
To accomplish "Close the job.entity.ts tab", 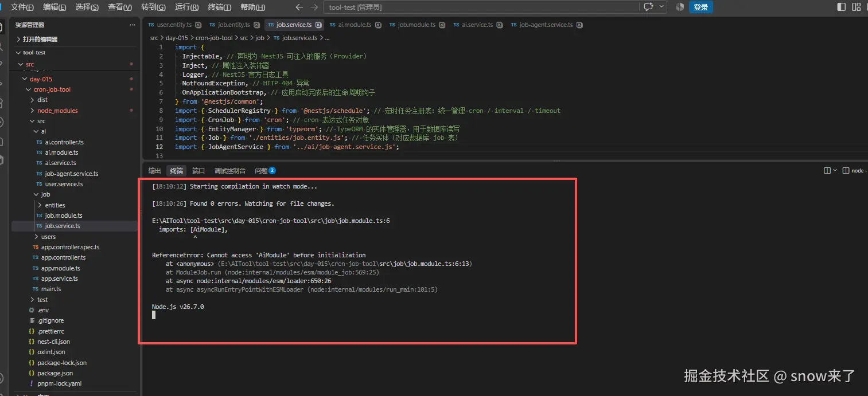I will coord(256,25).
